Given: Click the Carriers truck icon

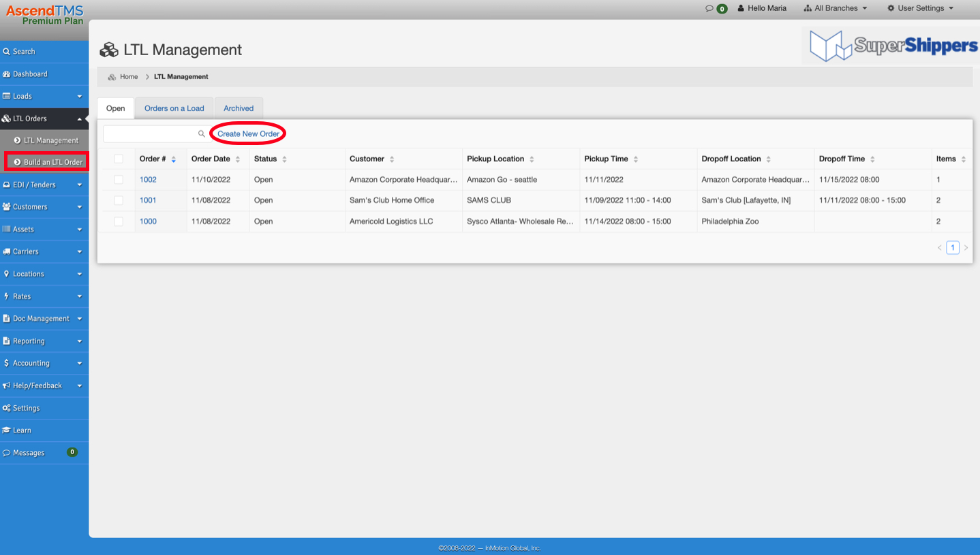Looking at the screenshot, I should click(x=6, y=251).
